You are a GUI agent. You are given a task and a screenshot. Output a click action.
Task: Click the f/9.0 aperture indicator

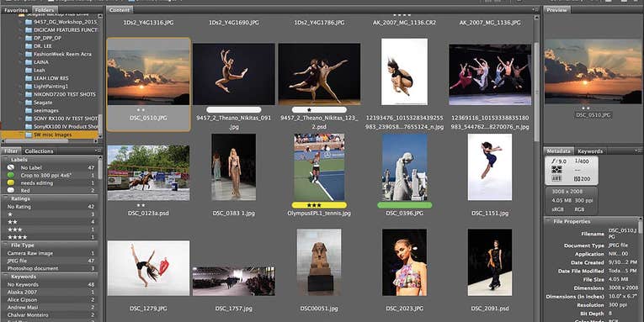pyautogui.click(x=559, y=161)
